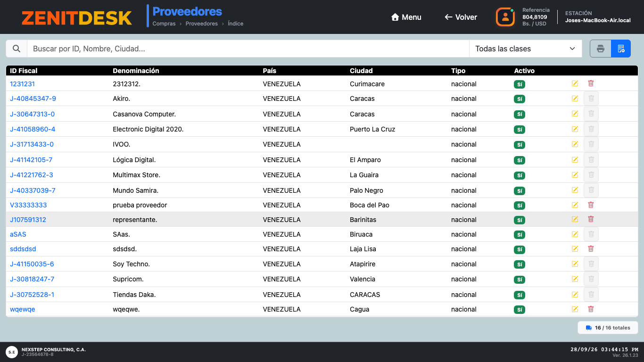The width and height of the screenshot is (644, 362).
Task: Click the print icon button
Action: click(601, 49)
